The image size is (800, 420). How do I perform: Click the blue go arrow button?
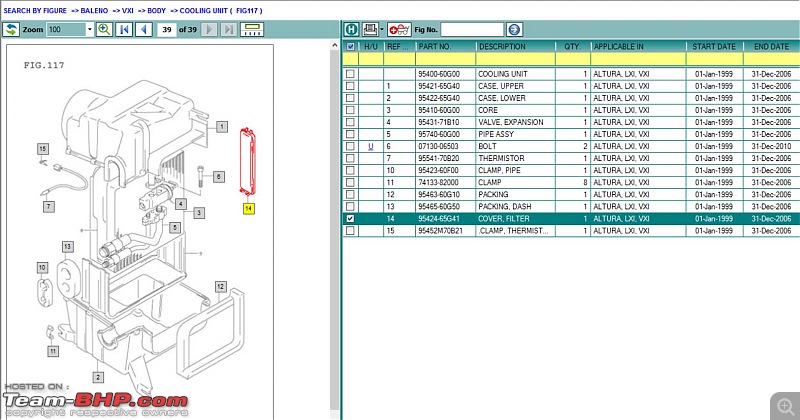[514, 29]
